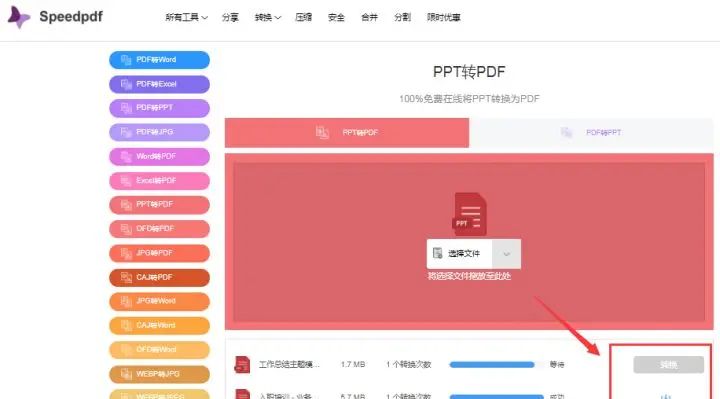Screen dimensions: 720x399
Task: Click the large PPT file icon in drop area
Action: click(469, 214)
